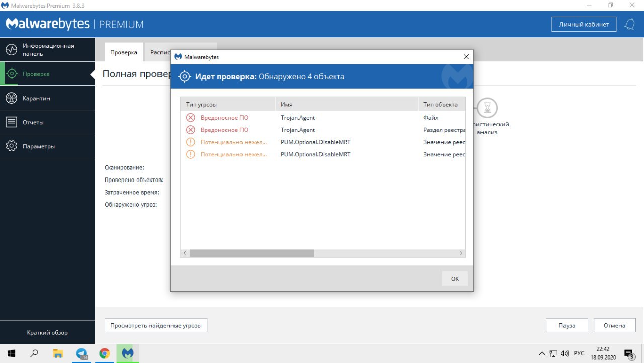Select second Вредоносное ПО threat text

(224, 130)
